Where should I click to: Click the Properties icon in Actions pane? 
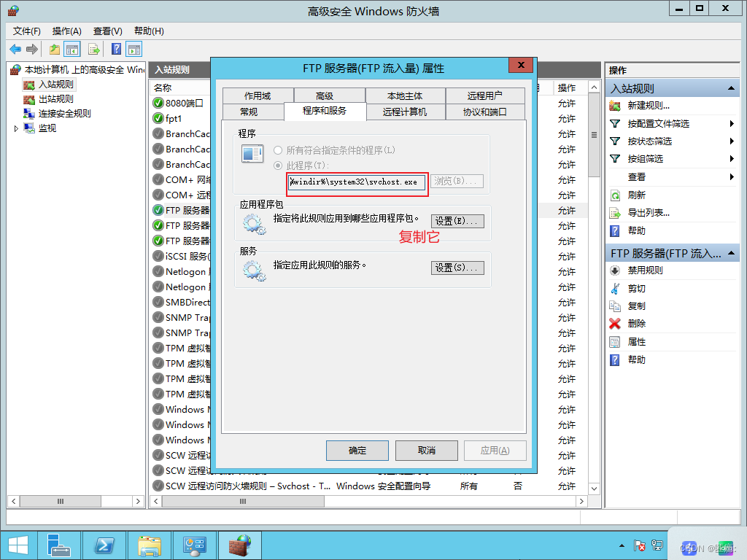615,342
